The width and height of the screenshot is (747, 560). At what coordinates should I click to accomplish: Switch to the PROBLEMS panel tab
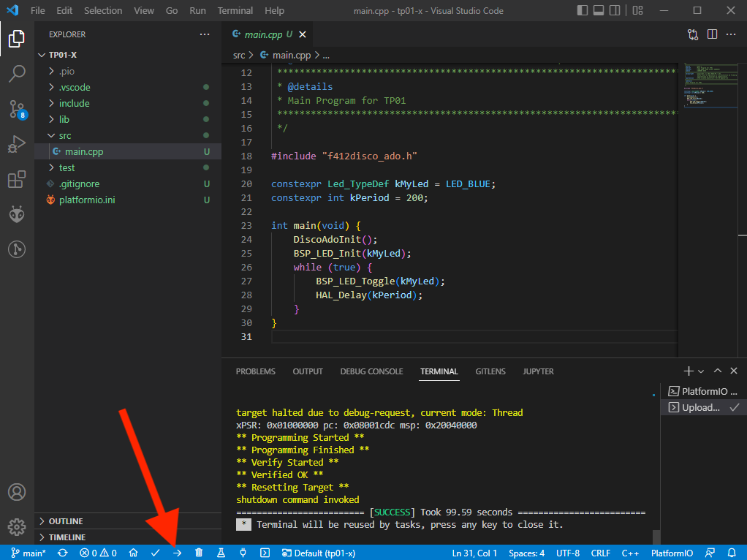tap(255, 371)
